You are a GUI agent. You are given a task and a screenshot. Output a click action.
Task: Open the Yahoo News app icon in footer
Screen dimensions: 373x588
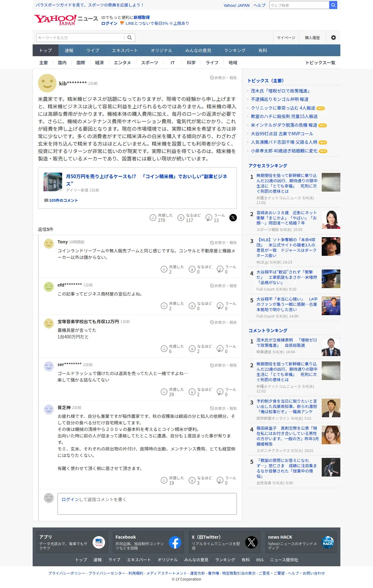click(x=99, y=542)
